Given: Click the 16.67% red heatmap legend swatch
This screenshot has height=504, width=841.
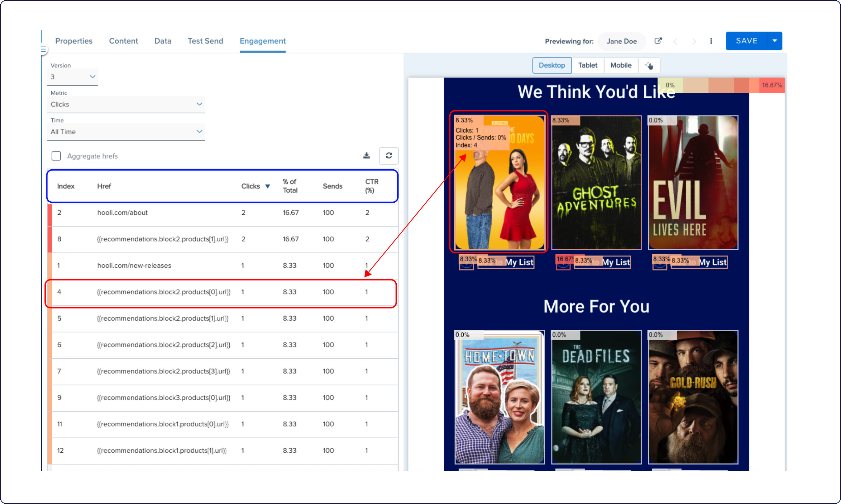Looking at the screenshot, I should [772, 85].
